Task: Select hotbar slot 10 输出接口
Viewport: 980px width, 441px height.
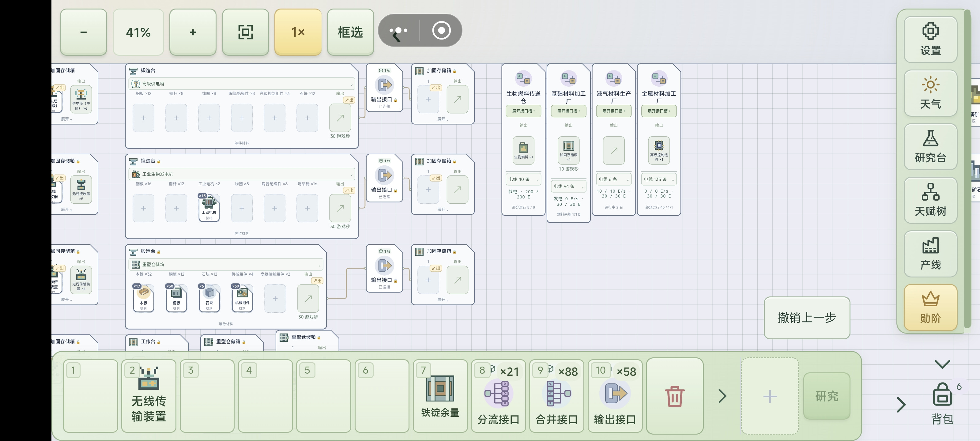Action: [615, 396]
